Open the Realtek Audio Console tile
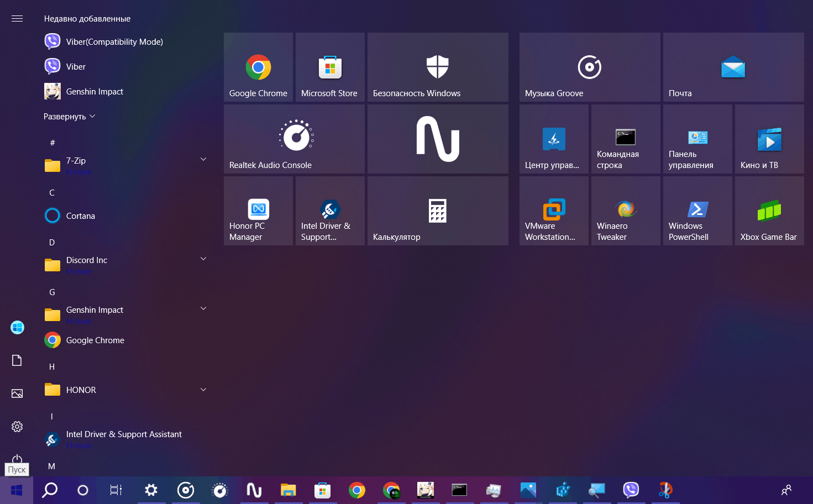Image resolution: width=813 pixels, height=504 pixels. (x=294, y=139)
